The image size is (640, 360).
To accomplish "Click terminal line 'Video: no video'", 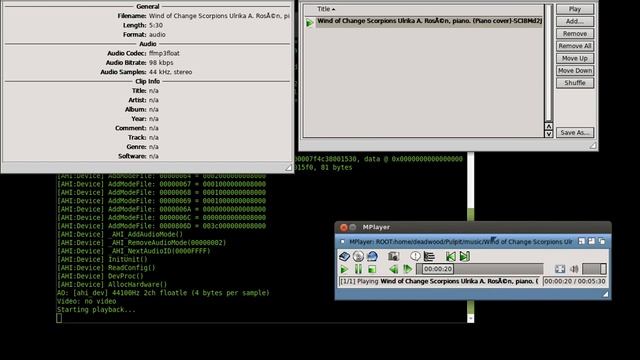I will pos(86,301).
